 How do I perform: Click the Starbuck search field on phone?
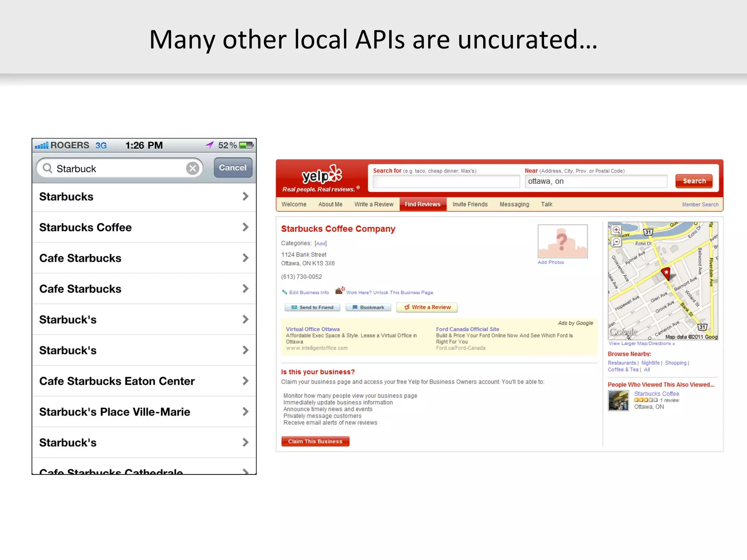click(120, 168)
